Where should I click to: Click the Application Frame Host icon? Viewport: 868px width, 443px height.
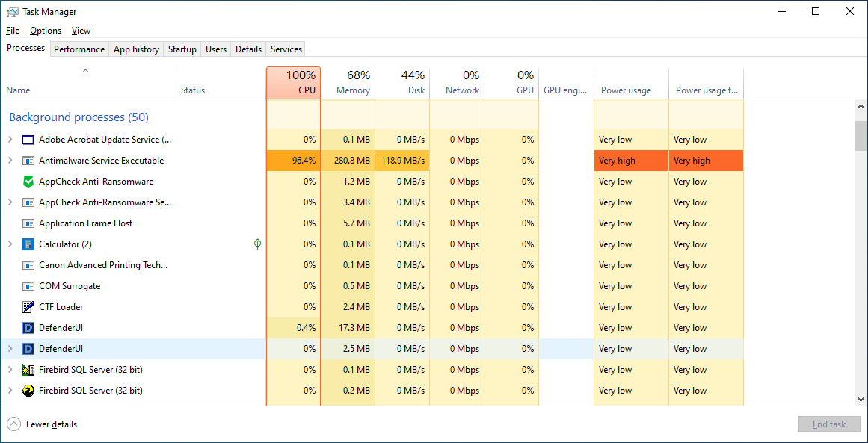pos(28,223)
